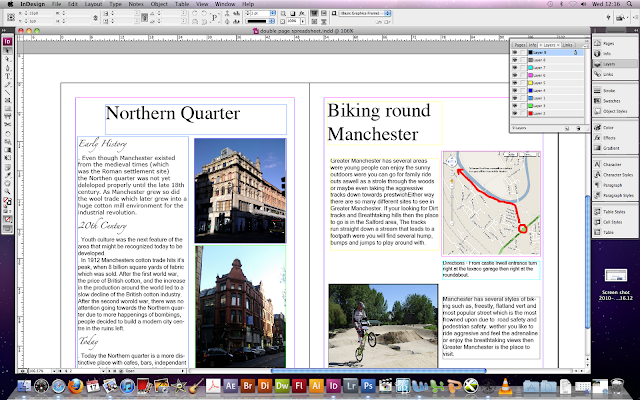
Task: Open Swatches panel from side dock
Action: (615, 101)
